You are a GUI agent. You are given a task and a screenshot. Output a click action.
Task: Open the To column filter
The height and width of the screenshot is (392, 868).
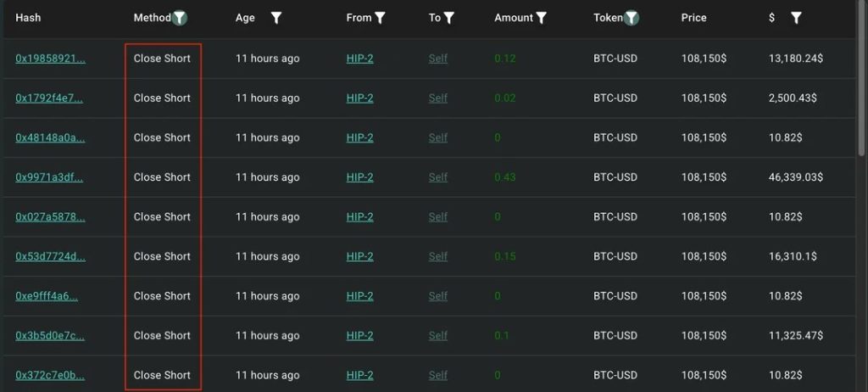click(x=449, y=18)
